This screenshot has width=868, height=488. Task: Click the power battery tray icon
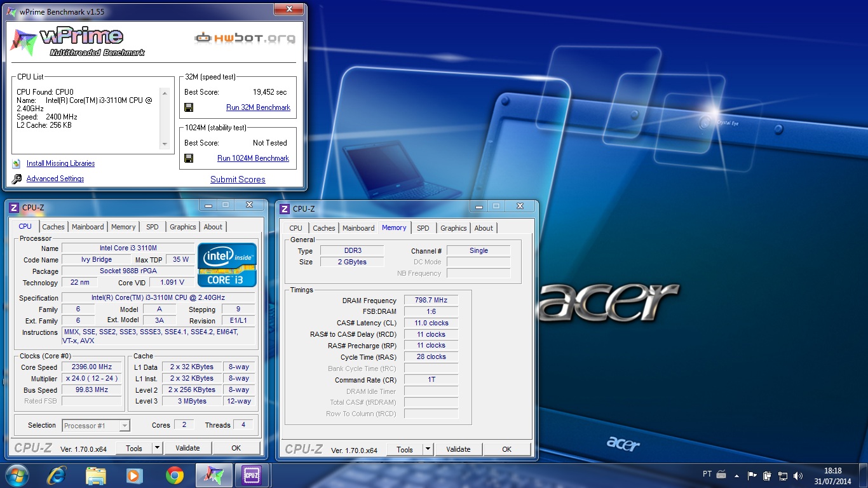(768, 475)
